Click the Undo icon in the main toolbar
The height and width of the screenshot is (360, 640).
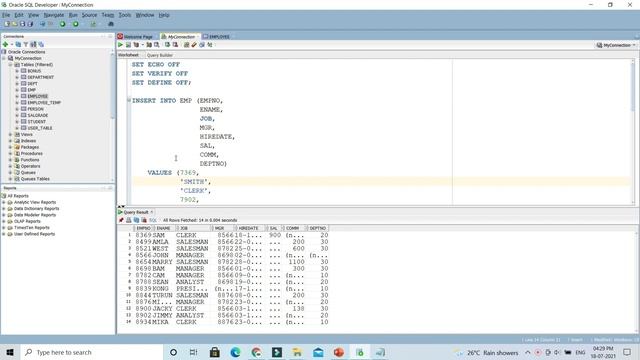pos(42,24)
